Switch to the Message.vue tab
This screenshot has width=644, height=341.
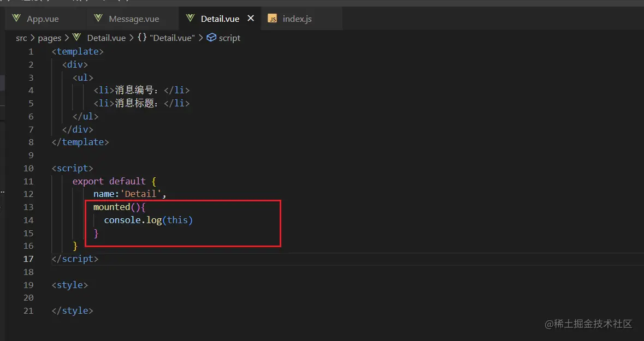tap(133, 19)
